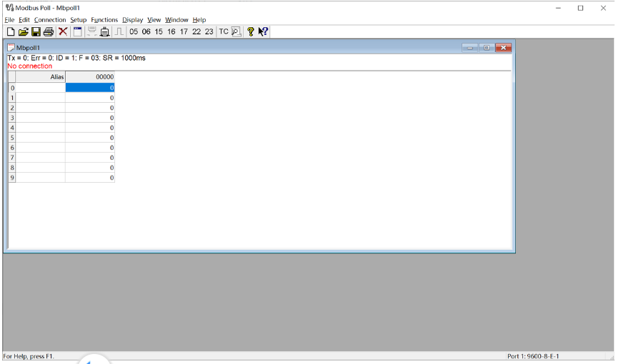Open the Connection menu
The width and height of the screenshot is (621, 364).
(50, 20)
